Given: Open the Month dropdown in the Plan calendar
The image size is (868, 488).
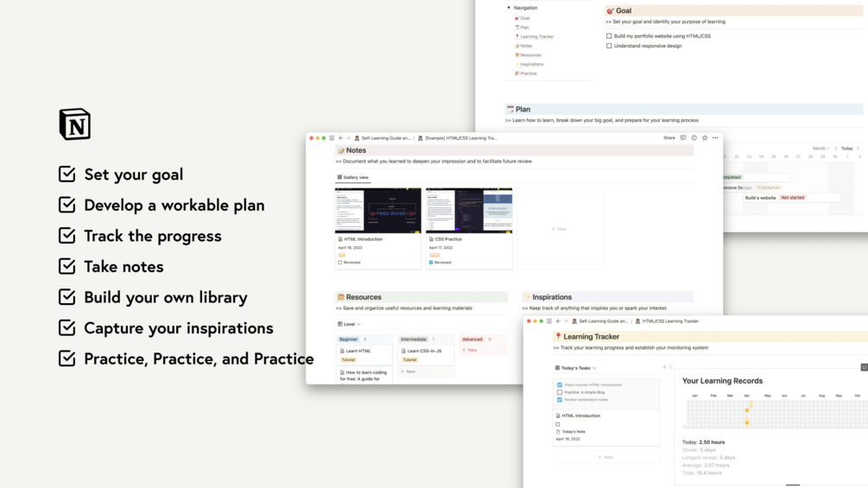Looking at the screenshot, I should point(821,149).
